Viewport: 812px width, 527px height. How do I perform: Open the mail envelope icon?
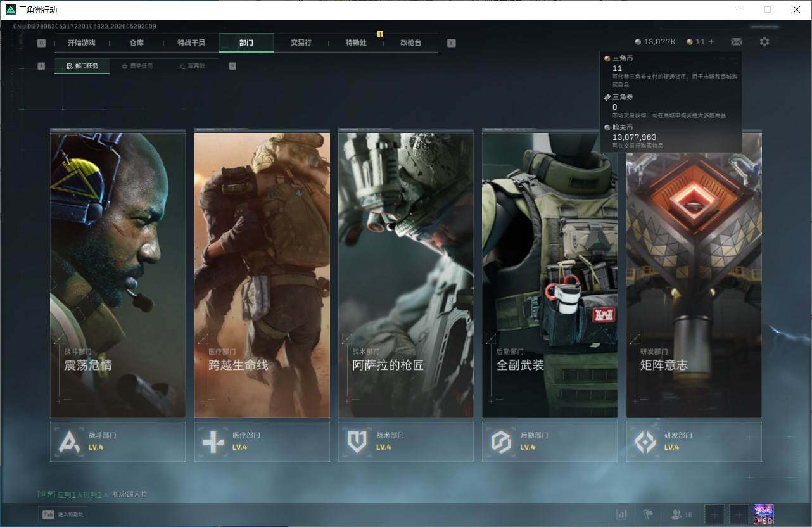[737, 42]
